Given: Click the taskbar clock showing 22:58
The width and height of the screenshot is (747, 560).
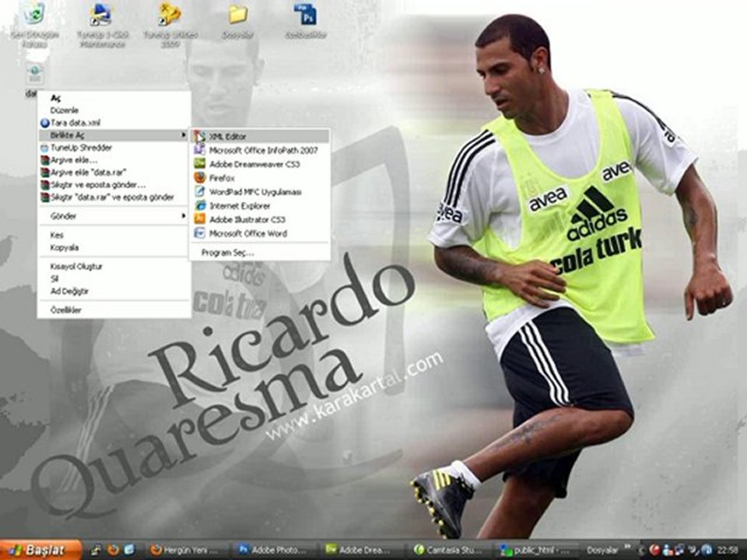Looking at the screenshot, I should 728,551.
